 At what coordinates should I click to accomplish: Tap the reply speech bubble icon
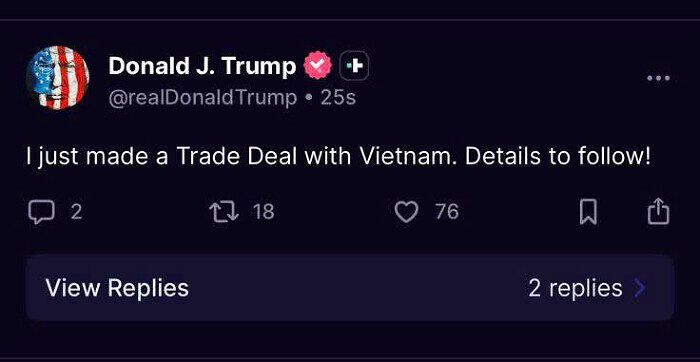[41, 212]
